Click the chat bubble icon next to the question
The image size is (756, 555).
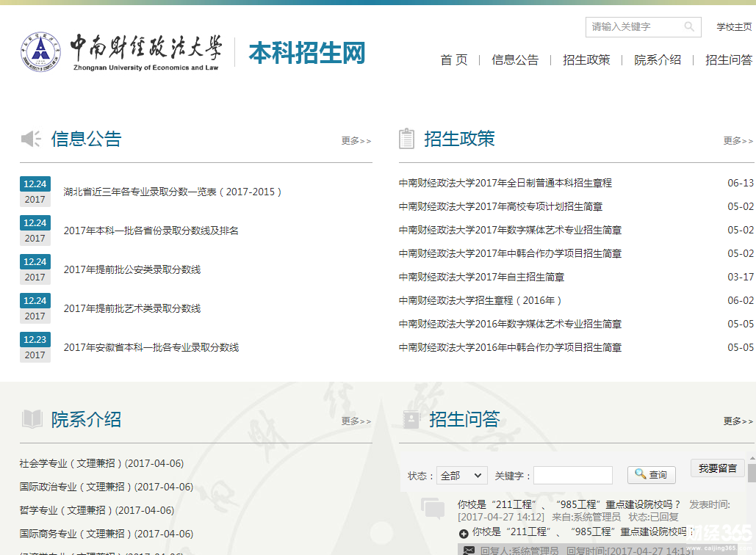[433, 508]
